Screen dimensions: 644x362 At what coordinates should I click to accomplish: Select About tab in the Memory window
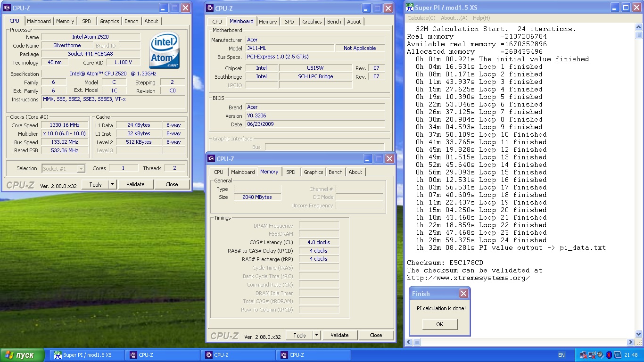click(355, 172)
